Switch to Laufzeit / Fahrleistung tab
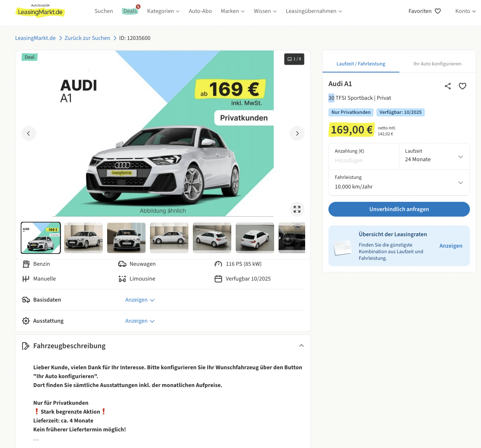This screenshot has width=481, height=448. [361, 64]
